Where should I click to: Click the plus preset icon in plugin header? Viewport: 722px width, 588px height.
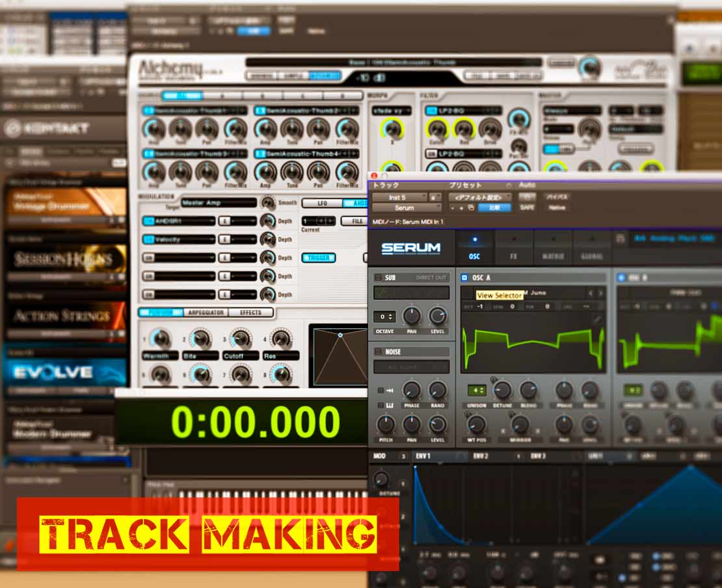point(461,208)
